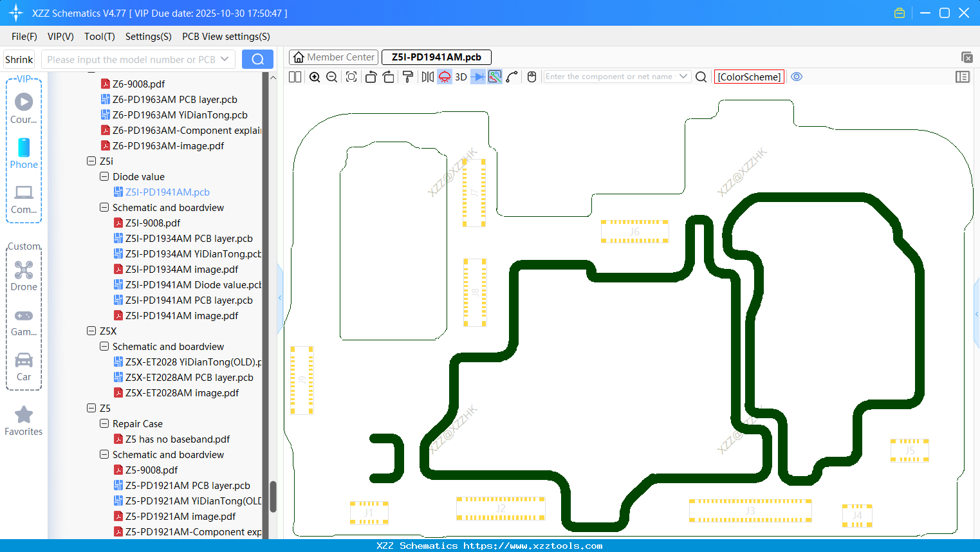980x552 pixels.
Task: Mirror the PCB view
Action: pos(427,77)
